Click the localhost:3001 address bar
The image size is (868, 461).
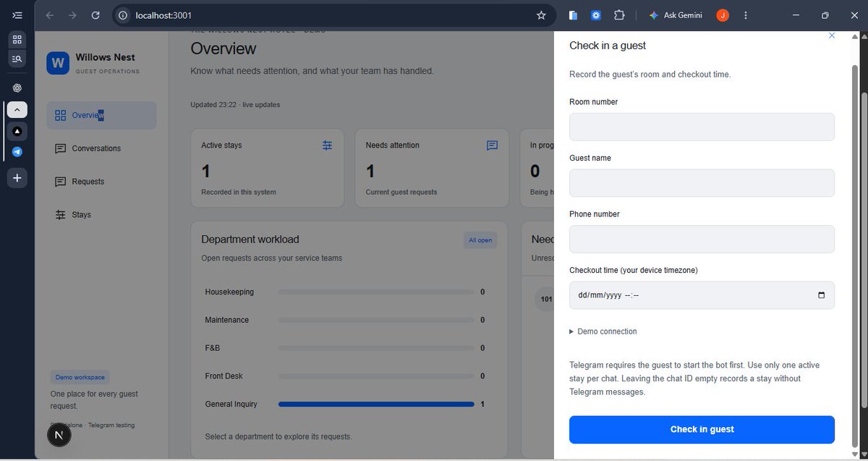click(333, 15)
